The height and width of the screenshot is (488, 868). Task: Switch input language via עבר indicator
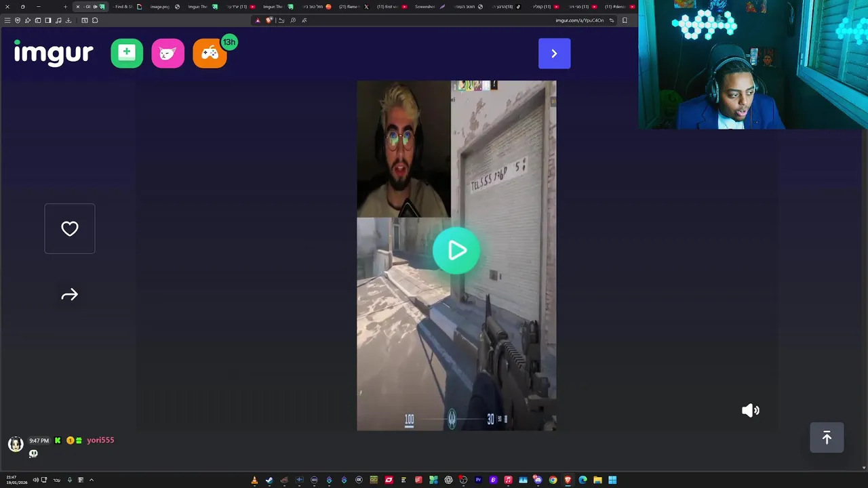pyautogui.click(x=57, y=480)
